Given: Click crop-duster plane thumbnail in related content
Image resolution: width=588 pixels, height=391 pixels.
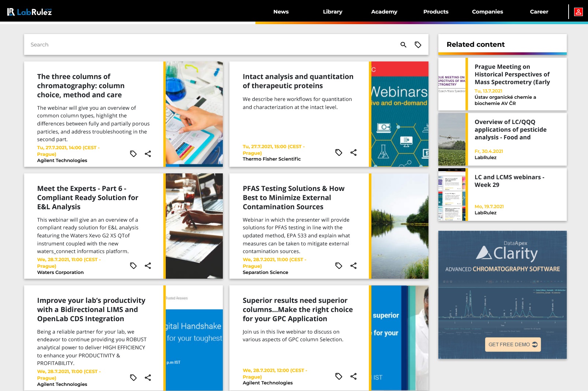Looking at the screenshot, I should tap(452, 139).
